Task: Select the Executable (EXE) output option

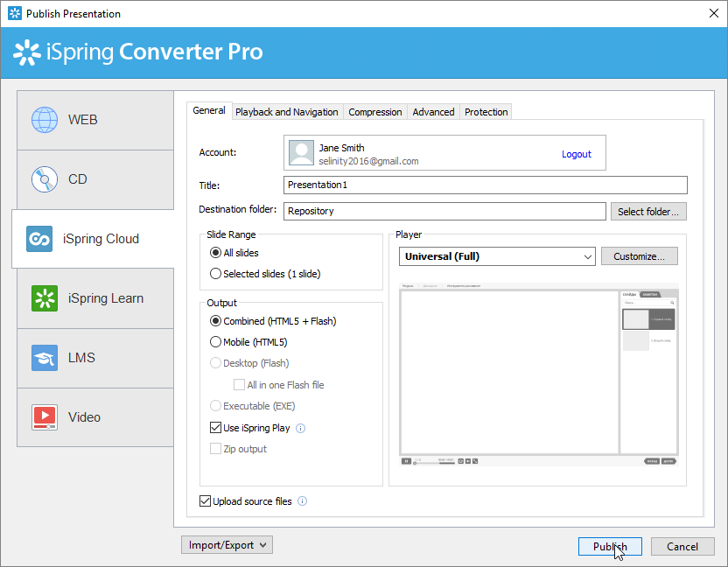Action: 215,406
